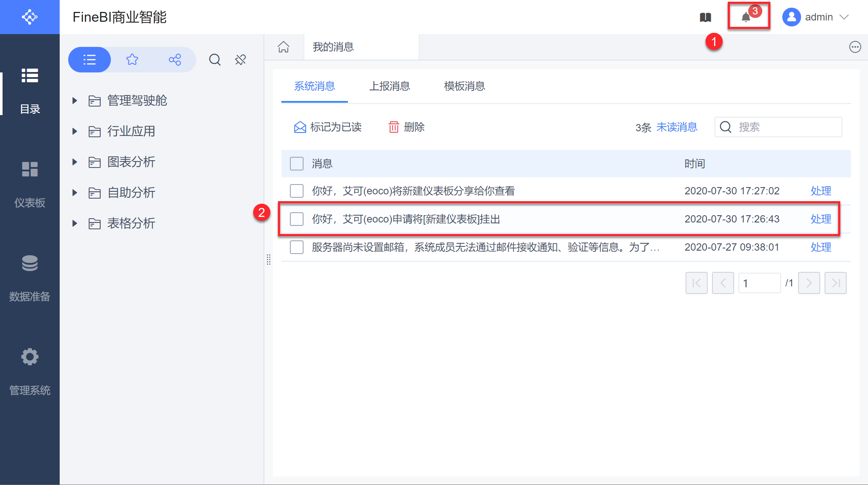This screenshot has height=485, width=868.
Task: Expand the 管理驾驶舱 folder
Action: coord(75,101)
